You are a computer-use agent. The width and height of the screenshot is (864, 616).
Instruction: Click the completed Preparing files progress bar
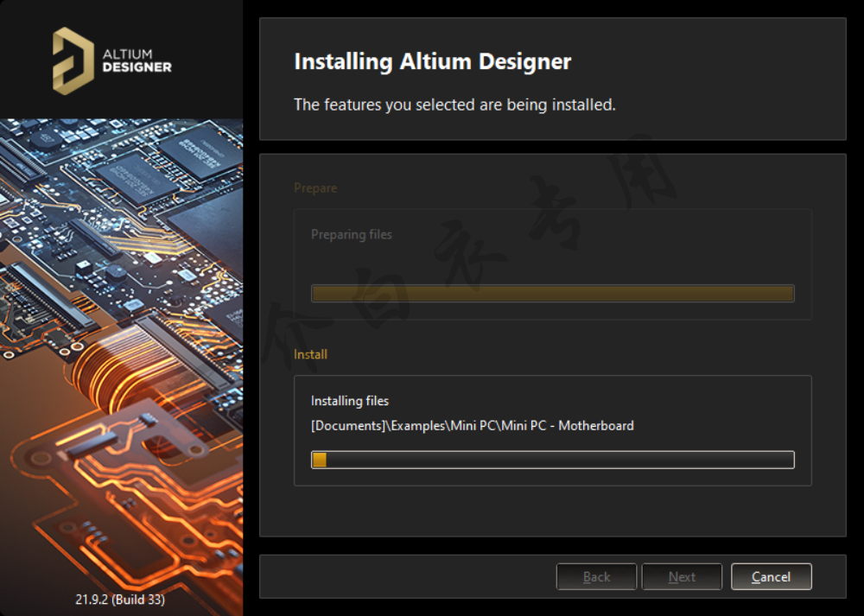coord(552,294)
